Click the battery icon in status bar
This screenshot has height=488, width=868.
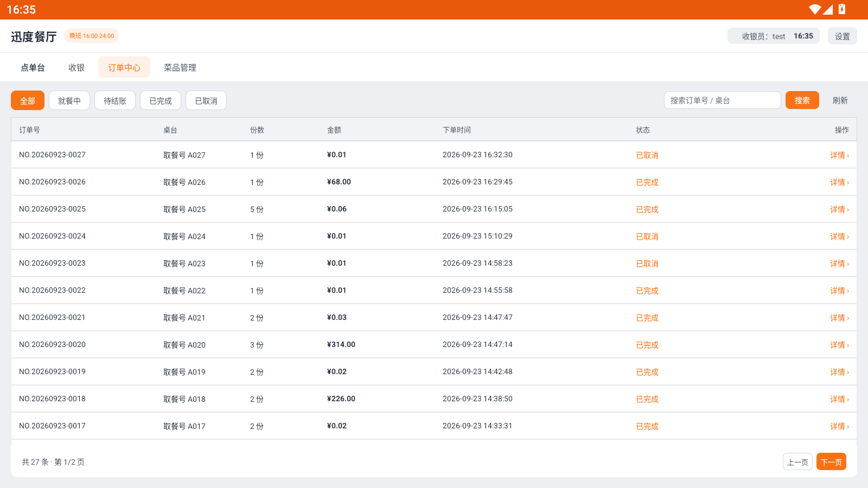[842, 9]
